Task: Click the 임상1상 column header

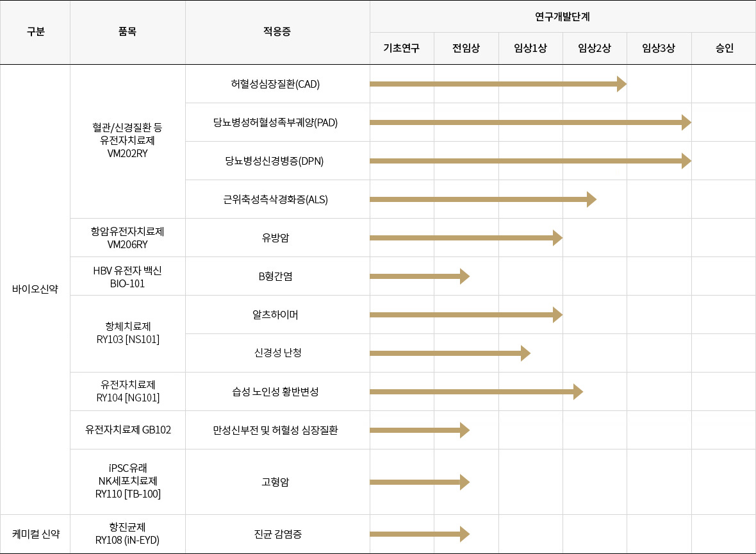Action: click(x=530, y=49)
